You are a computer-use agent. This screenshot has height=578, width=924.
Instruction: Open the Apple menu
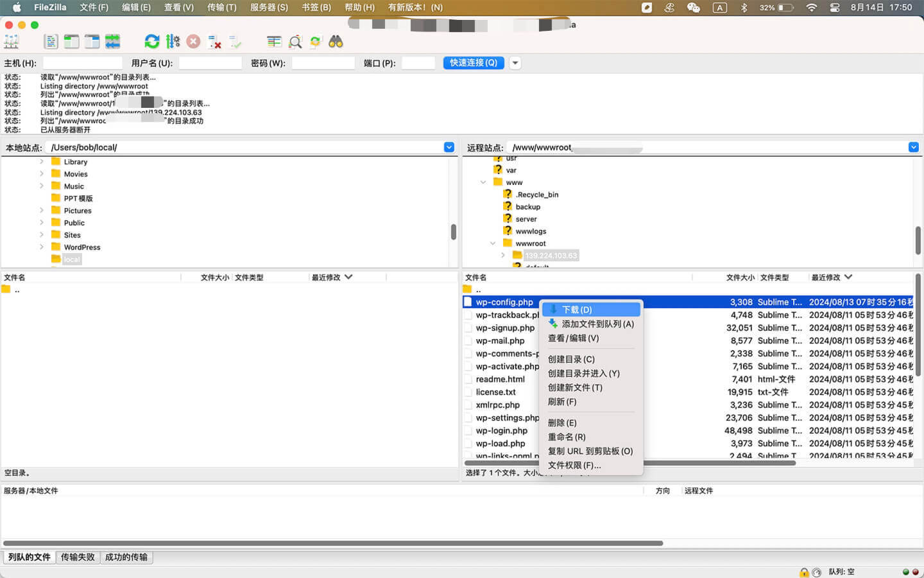tap(17, 8)
